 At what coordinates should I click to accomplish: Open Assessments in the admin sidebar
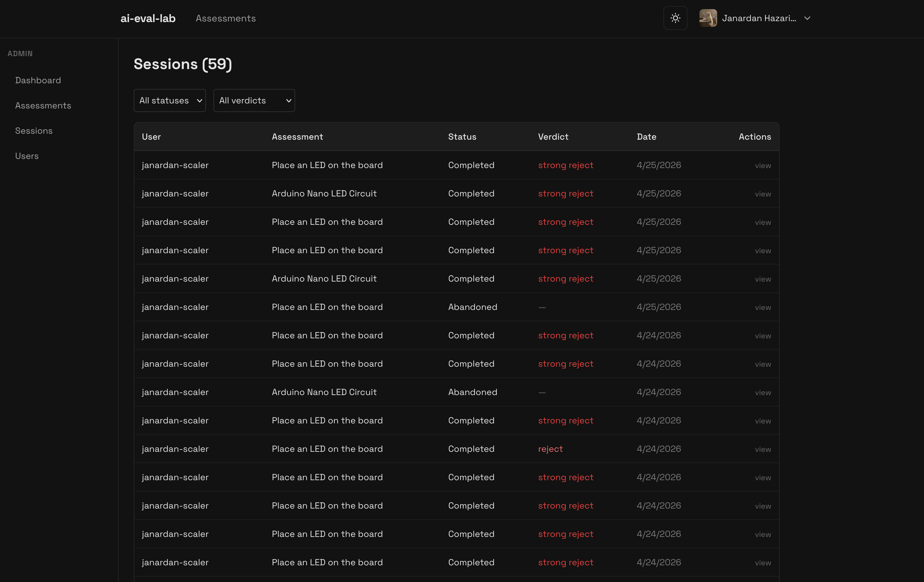pyautogui.click(x=43, y=106)
